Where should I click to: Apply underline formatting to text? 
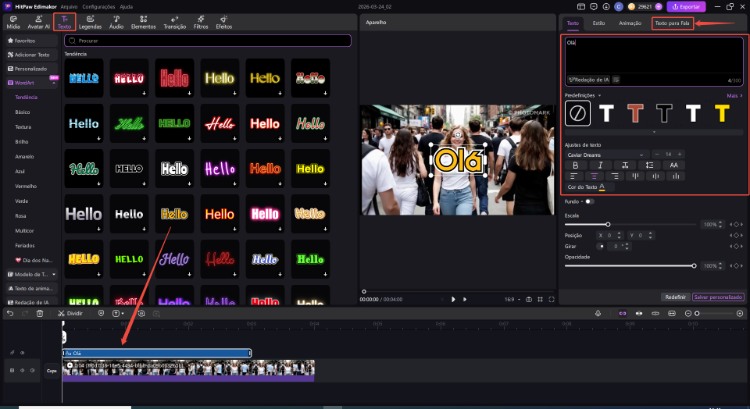[625, 165]
